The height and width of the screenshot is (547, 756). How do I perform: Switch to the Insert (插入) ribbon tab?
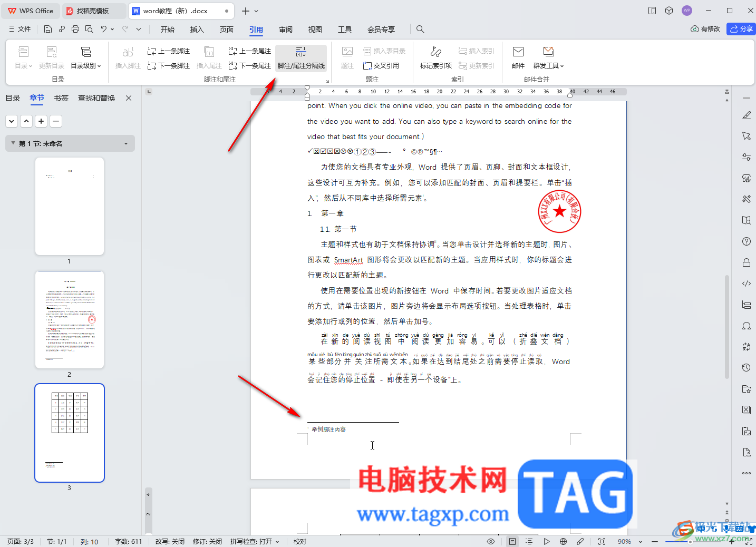coord(197,30)
